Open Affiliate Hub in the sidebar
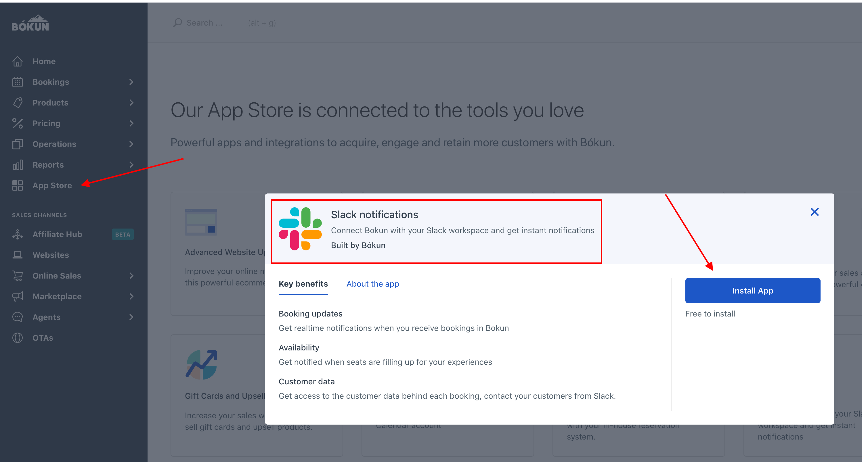Image resolution: width=868 pixels, height=468 pixels. coord(58,236)
